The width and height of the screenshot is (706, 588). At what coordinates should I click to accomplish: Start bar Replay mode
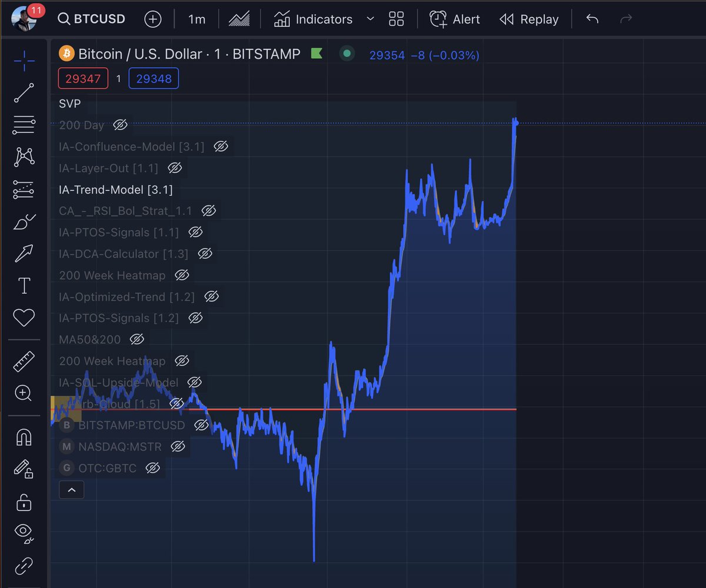pyautogui.click(x=529, y=19)
